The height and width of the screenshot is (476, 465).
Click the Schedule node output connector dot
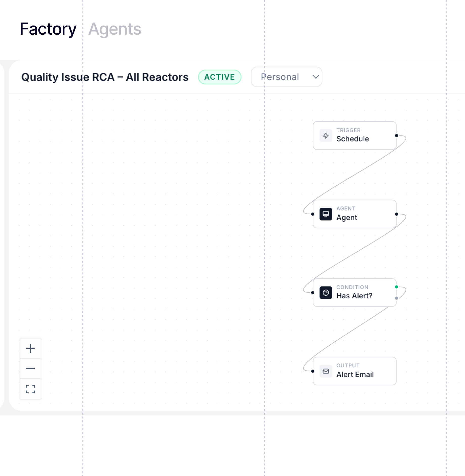point(397,136)
